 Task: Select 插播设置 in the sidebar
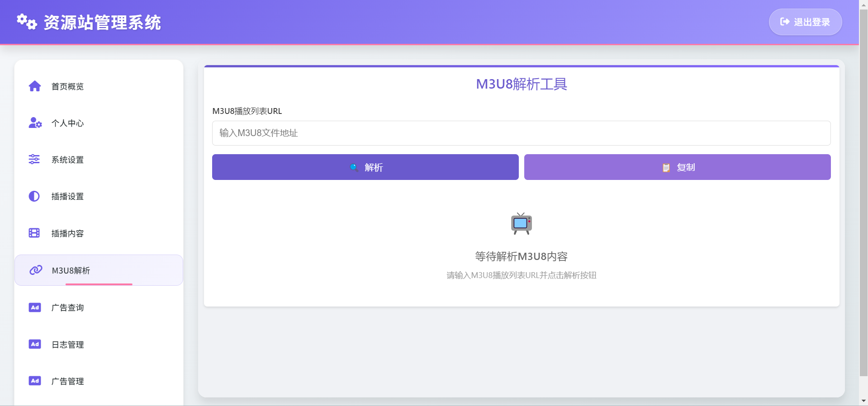[99, 196]
